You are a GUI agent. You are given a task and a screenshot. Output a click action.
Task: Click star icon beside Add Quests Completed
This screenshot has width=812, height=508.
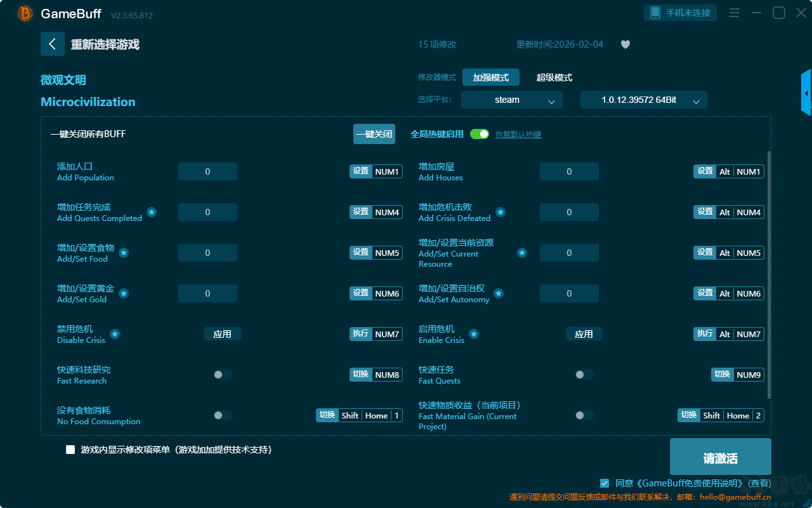click(152, 212)
